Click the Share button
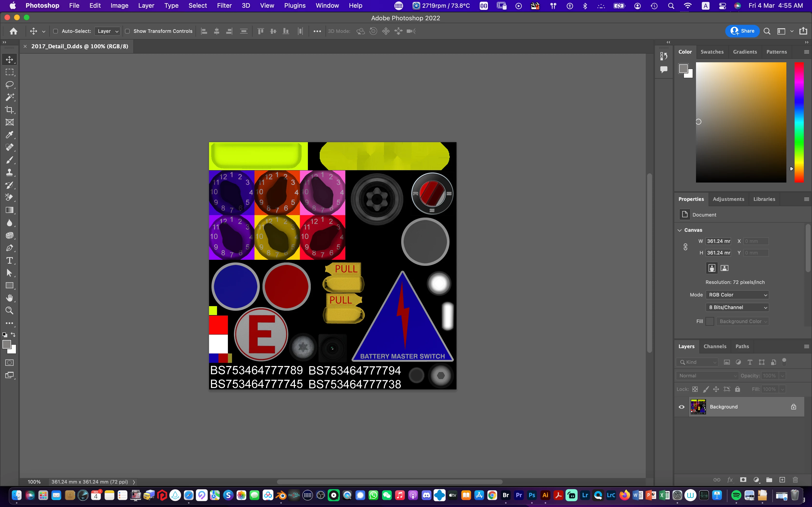The image size is (812, 507). coord(743,31)
